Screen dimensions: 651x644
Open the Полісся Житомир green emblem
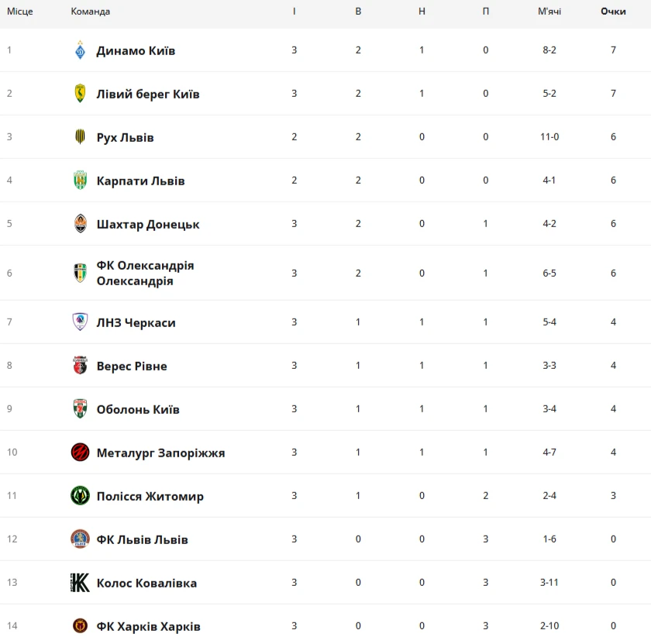(80, 495)
